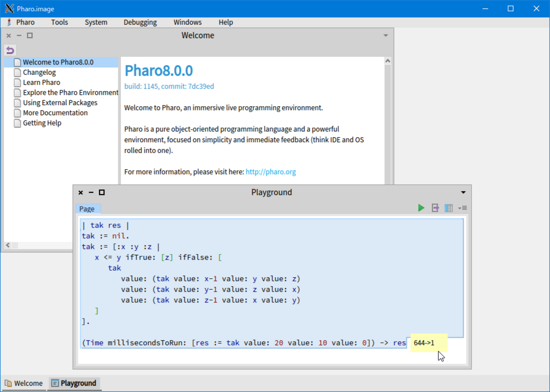
Task: Open the Playground title bar dropdown menu
Action: [x=463, y=193]
